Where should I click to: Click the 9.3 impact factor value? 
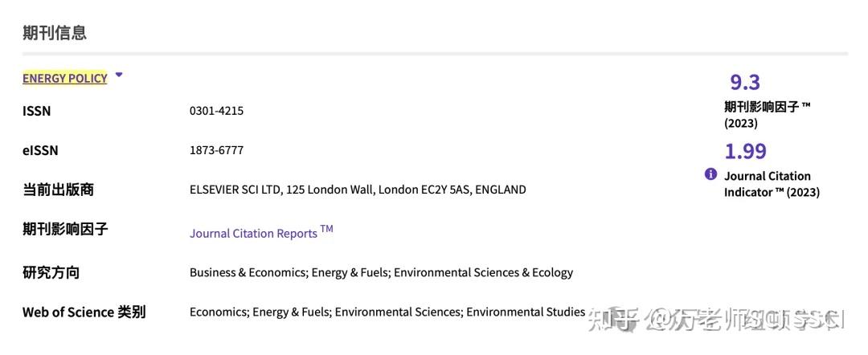[x=745, y=82]
